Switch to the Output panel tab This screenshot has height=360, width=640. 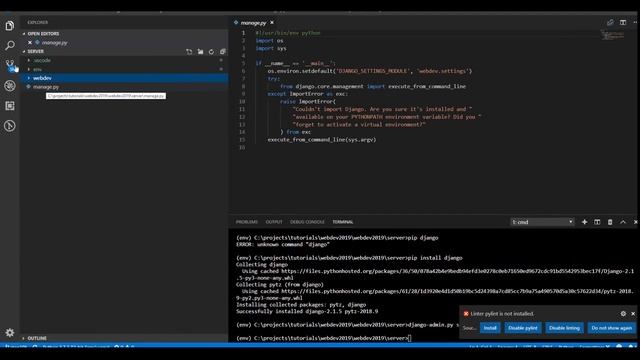[274, 222]
